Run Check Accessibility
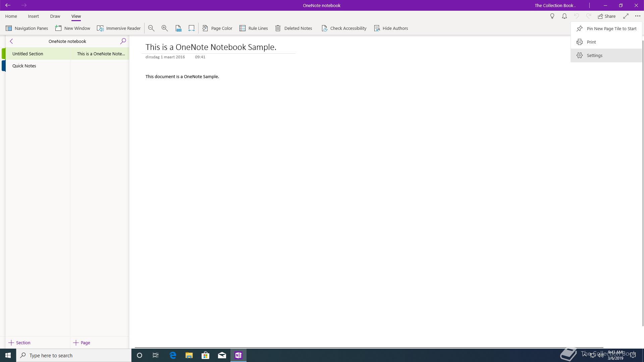 (x=344, y=28)
